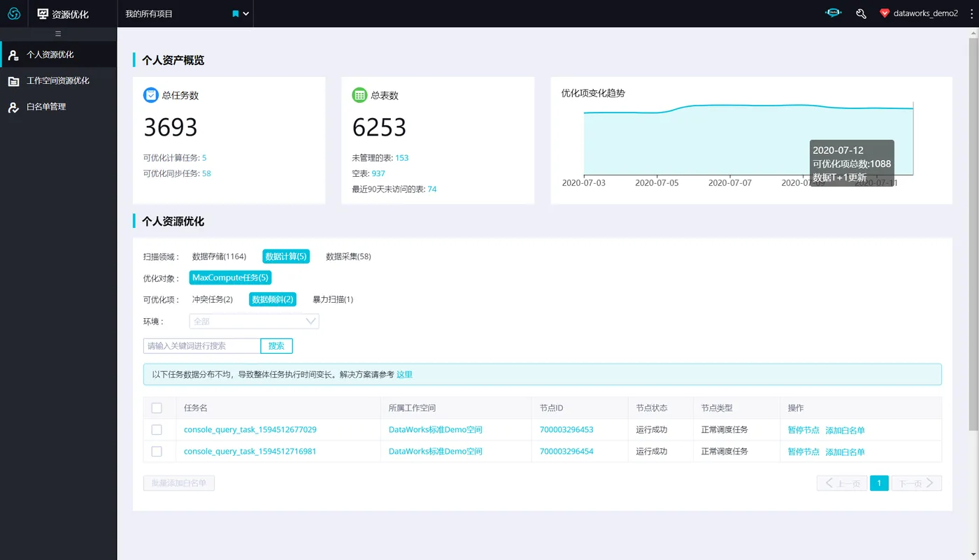Expand the 我的所有项目 project dropdown

coord(245,14)
